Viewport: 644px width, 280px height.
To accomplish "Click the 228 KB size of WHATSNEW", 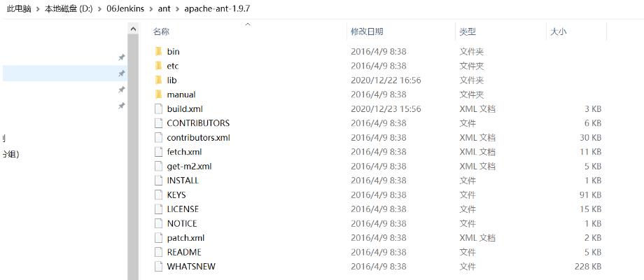I will (x=588, y=267).
